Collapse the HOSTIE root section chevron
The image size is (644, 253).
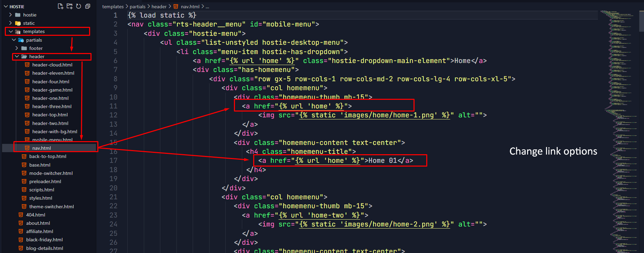click(x=6, y=7)
